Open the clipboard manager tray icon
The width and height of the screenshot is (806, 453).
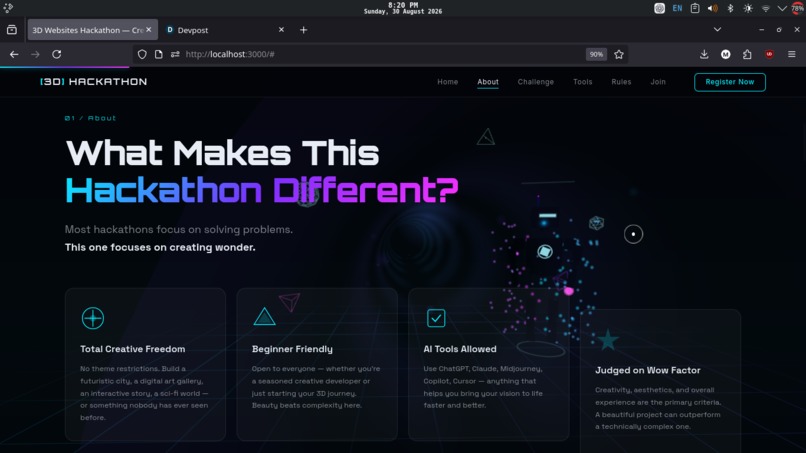695,8
